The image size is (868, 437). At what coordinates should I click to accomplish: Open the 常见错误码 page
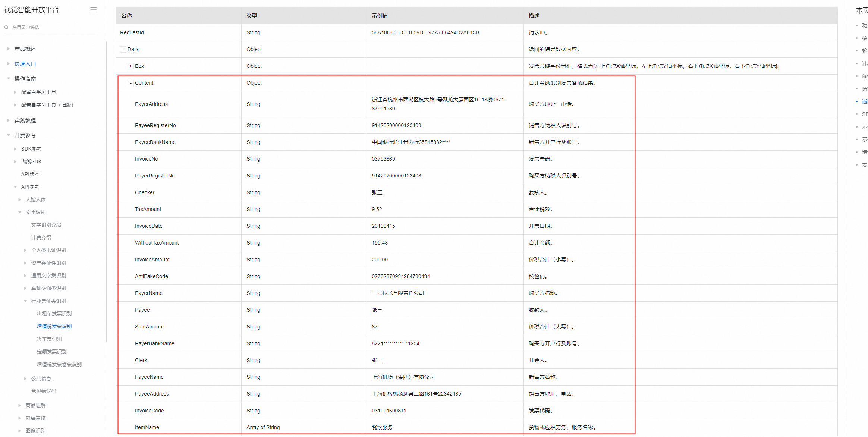click(x=44, y=391)
